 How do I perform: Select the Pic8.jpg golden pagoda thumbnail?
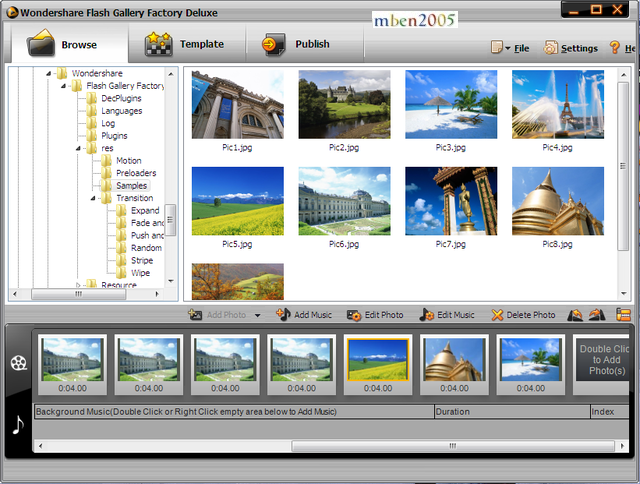pos(558,201)
